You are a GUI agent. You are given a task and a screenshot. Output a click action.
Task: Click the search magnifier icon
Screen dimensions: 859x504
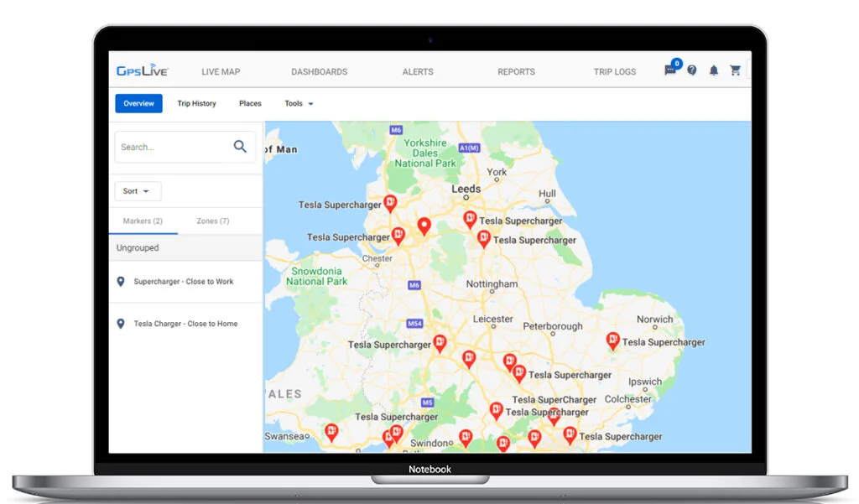click(240, 146)
